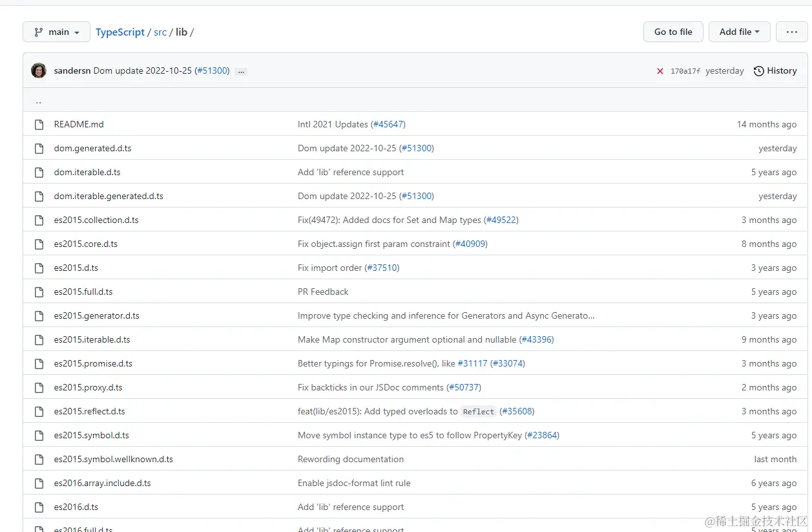
Task: Open TypeScript breadcrumb link
Action: pos(120,32)
